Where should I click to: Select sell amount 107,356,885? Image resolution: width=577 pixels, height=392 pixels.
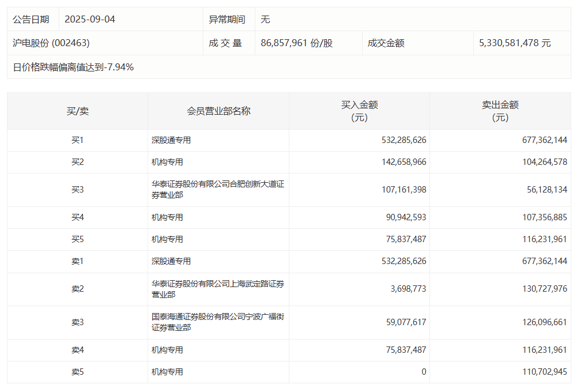[545, 217]
